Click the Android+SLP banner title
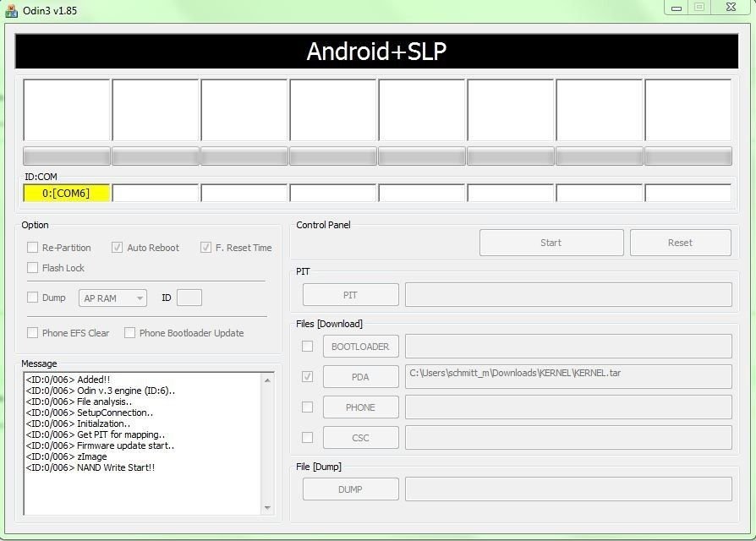 click(x=376, y=52)
